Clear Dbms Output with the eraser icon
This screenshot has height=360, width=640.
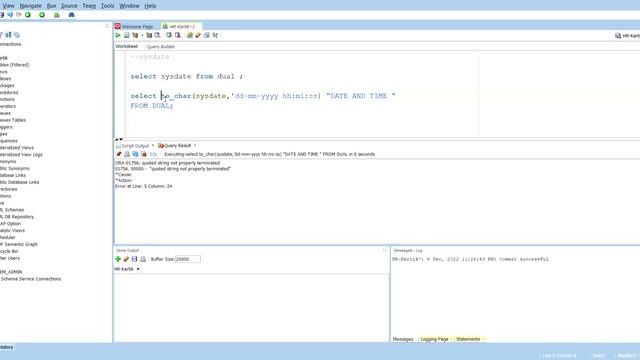(126, 259)
